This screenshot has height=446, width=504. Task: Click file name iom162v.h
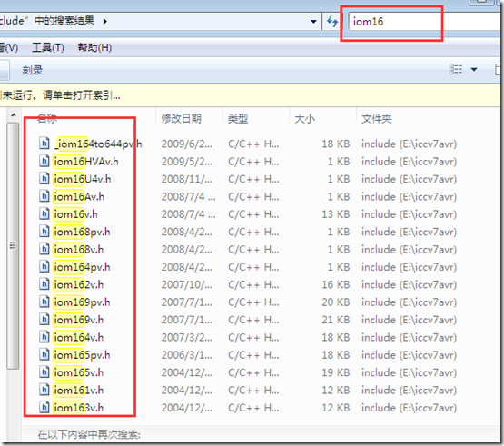pyautogui.click(x=79, y=284)
